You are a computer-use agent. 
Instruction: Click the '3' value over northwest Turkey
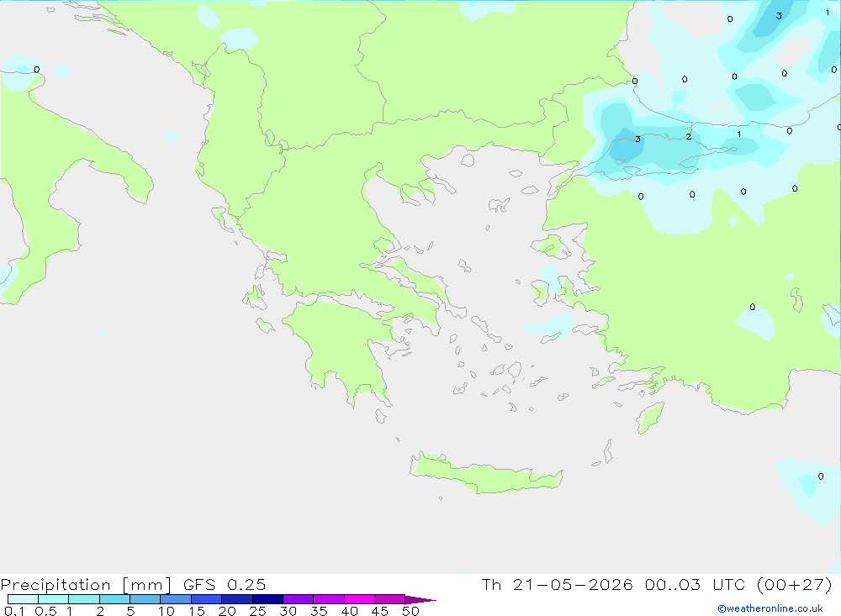point(637,139)
